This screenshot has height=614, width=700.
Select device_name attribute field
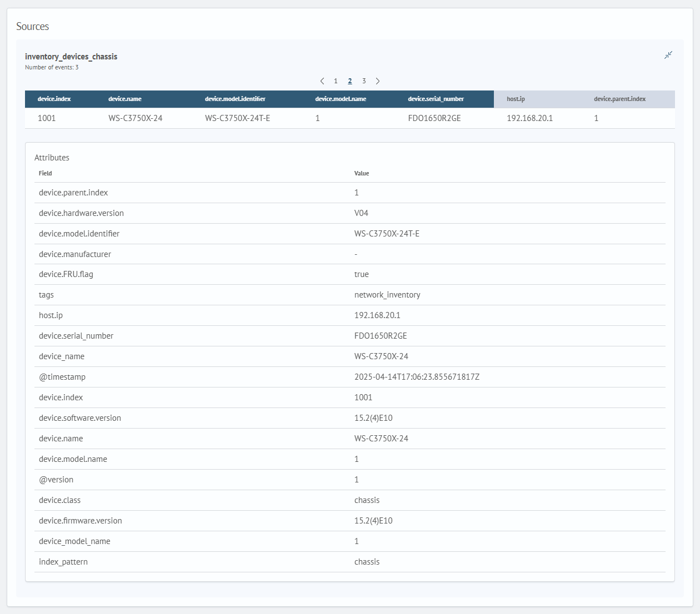62,356
